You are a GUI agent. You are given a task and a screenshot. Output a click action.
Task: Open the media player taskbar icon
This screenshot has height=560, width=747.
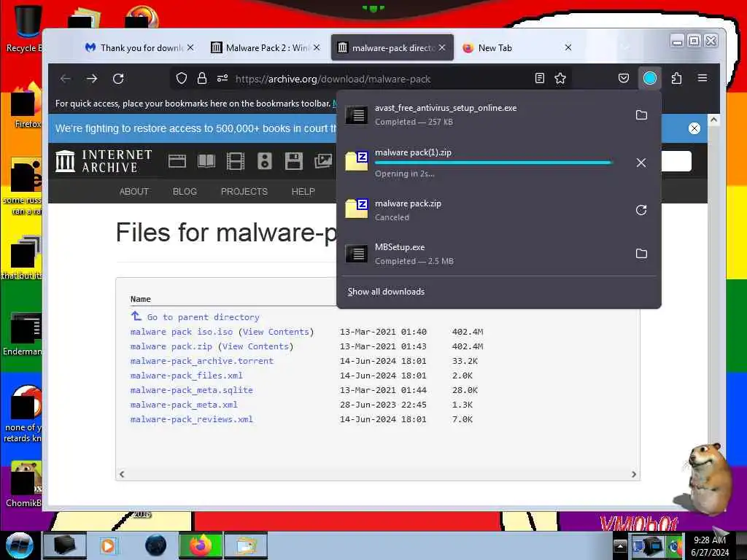[109, 545]
